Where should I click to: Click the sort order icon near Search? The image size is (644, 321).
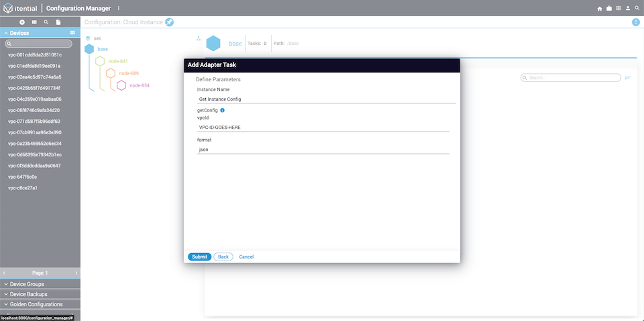pos(628,78)
